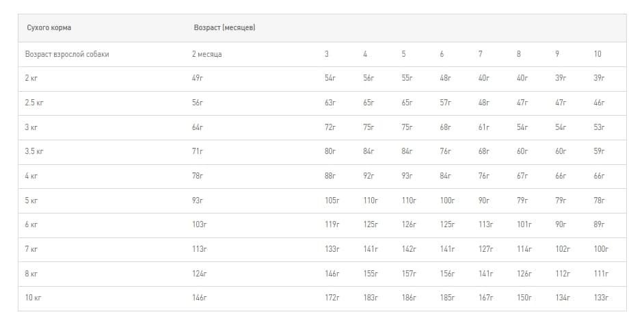Select the 133г cell in the 10 кг row
Viewport: 644px width, 323px height.
[x=600, y=298]
